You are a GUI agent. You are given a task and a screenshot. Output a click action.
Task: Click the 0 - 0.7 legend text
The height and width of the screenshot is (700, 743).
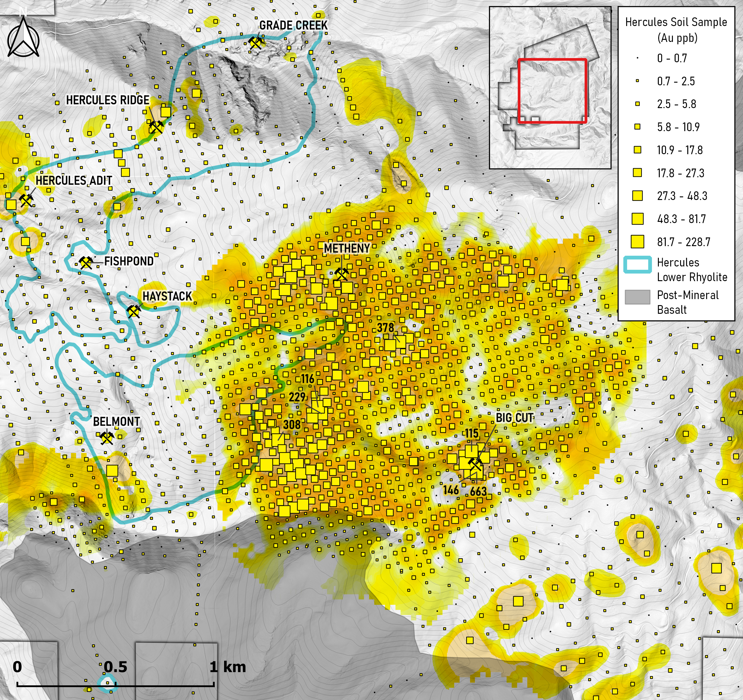click(672, 58)
